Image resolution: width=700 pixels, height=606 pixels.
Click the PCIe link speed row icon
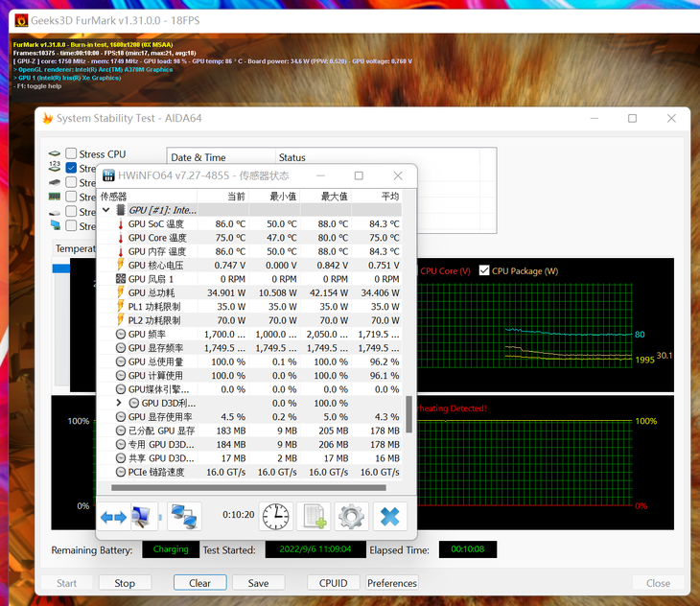coord(121,472)
